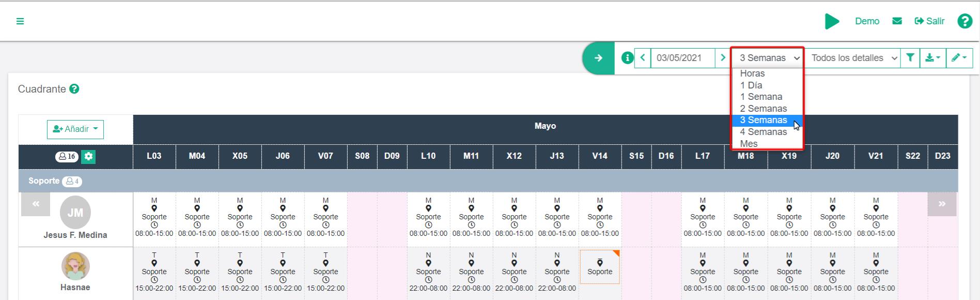Screen dimensions: 980x300
Task: Click the green play icon
Action: (831, 21)
